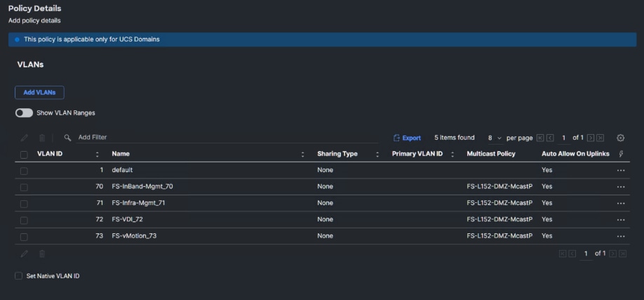The height and width of the screenshot is (300, 644).
Task: Go to the next page using top pagination arrow
Action: pos(591,138)
